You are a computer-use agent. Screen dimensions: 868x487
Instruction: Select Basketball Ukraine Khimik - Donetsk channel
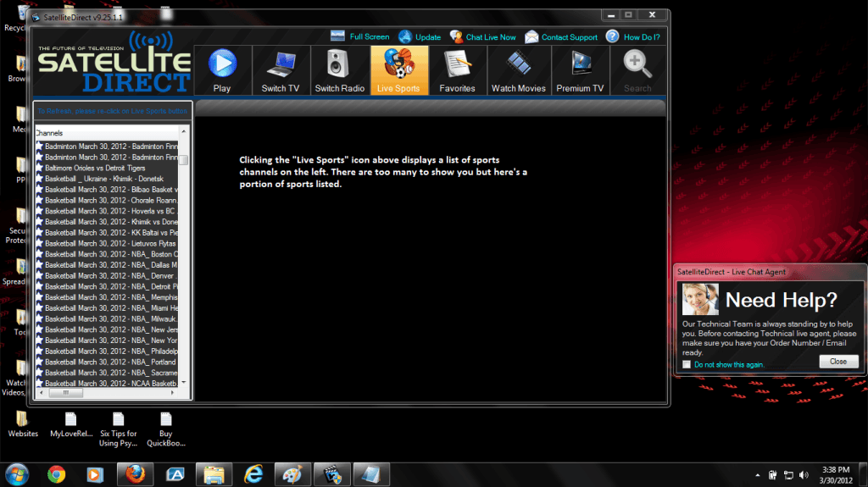point(107,179)
